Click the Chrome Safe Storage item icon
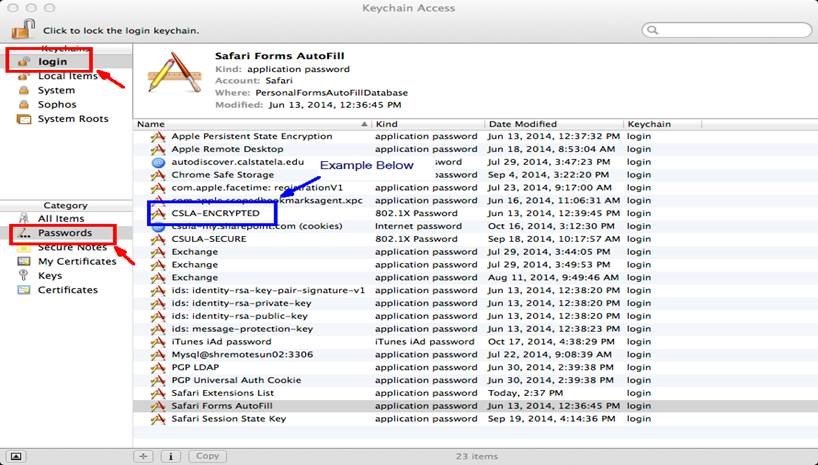The image size is (818, 465). pos(158,175)
